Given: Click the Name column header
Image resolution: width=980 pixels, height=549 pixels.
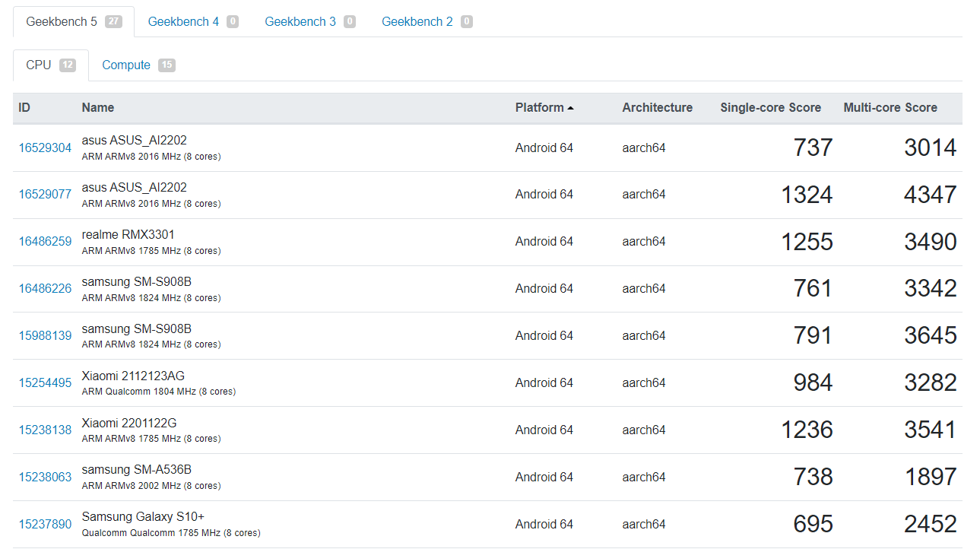Looking at the screenshot, I should pyautogui.click(x=98, y=108).
